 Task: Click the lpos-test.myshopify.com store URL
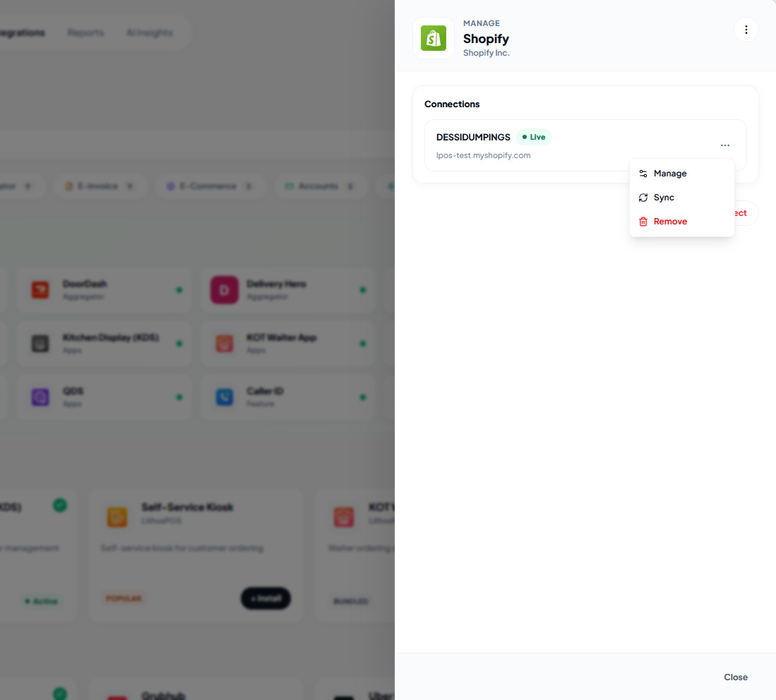click(483, 155)
